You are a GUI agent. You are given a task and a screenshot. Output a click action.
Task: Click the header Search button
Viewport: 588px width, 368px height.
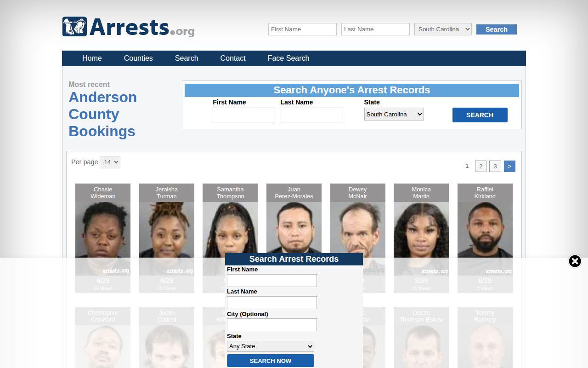click(497, 29)
